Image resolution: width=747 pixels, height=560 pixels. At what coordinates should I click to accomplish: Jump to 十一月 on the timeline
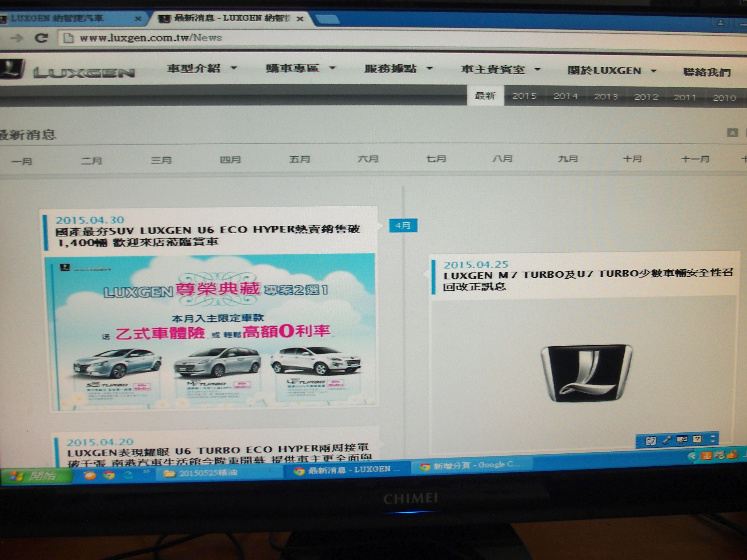click(695, 159)
